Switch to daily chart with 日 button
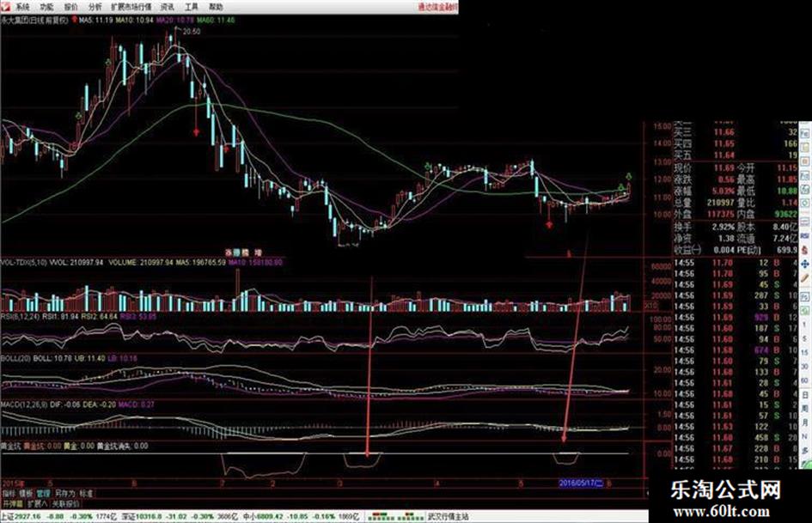Image resolution: width=812 pixels, height=523 pixels. pos(805,394)
